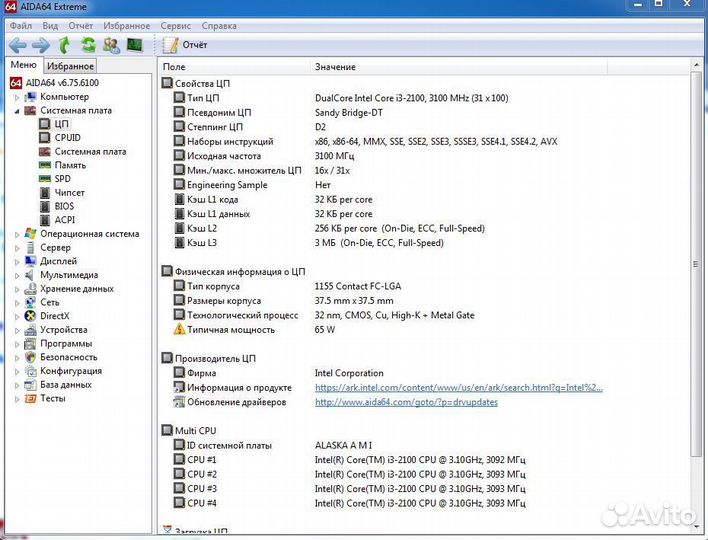708x540 pixels.
Task: Switch to the Избранное sidebar tab
Action: pyautogui.click(x=70, y=66)
